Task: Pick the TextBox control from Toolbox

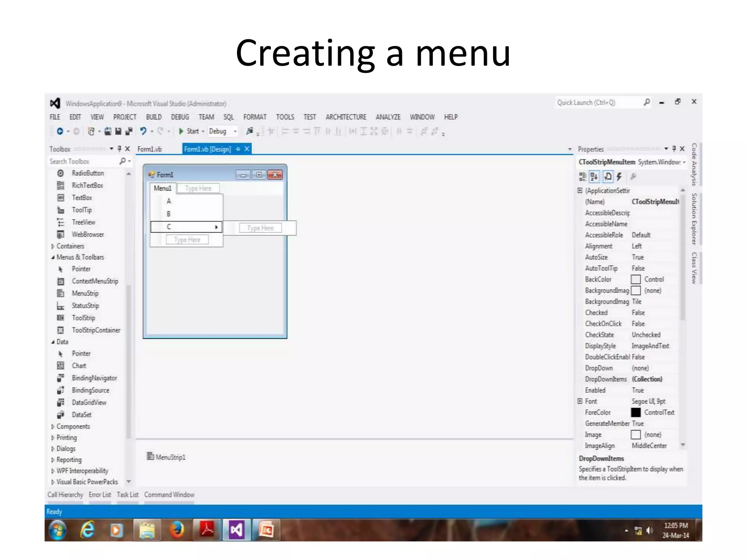Action: (82, 198)
